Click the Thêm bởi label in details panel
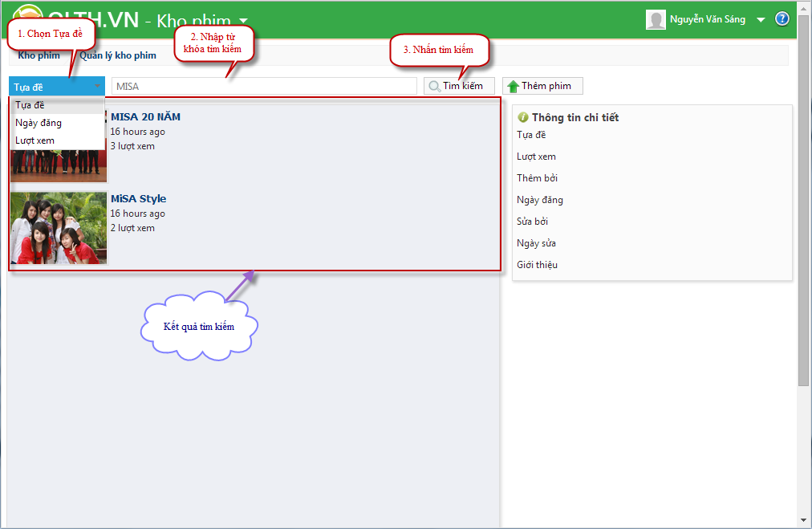This screenshot has height=529, width=812. (537, 177)
